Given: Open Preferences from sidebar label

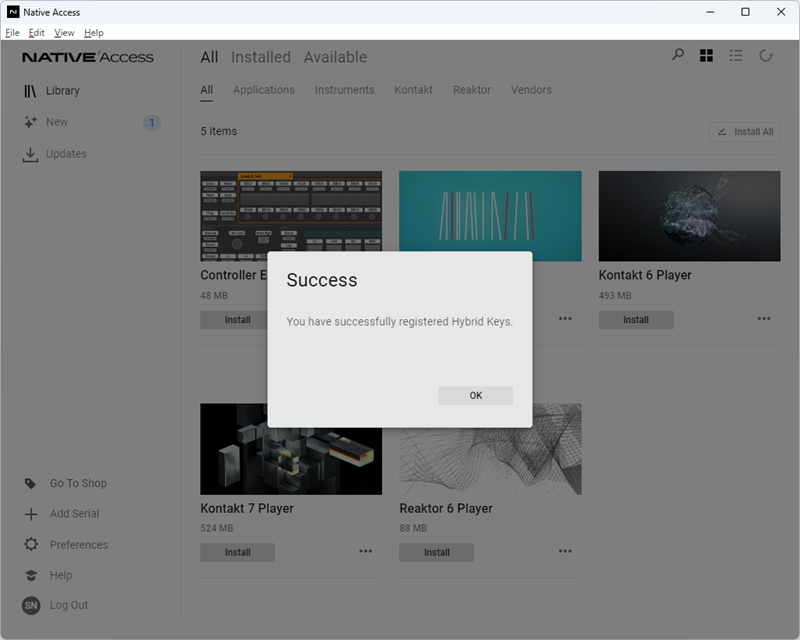Looking at the screenshot, I should click(79, 545).
